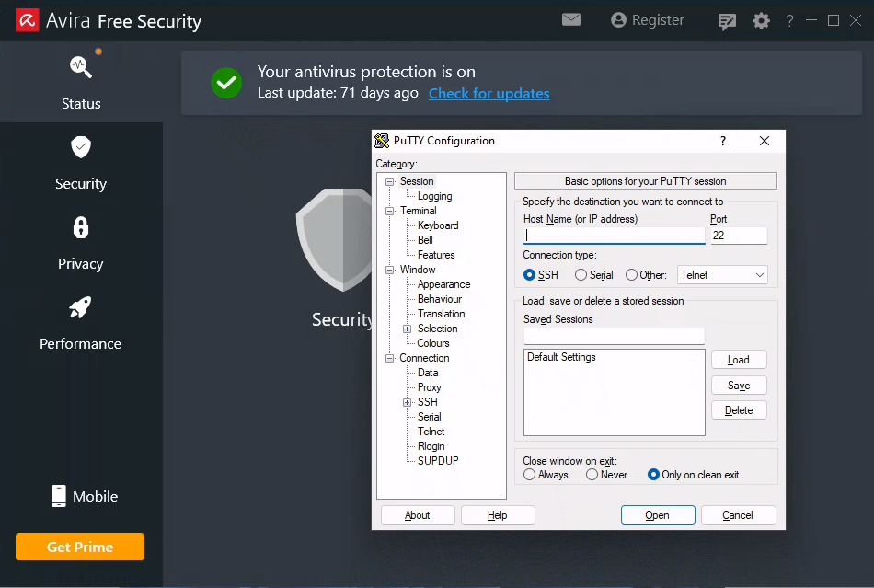Click the Privacy padlock sidebar icon

tap(81, 227)
